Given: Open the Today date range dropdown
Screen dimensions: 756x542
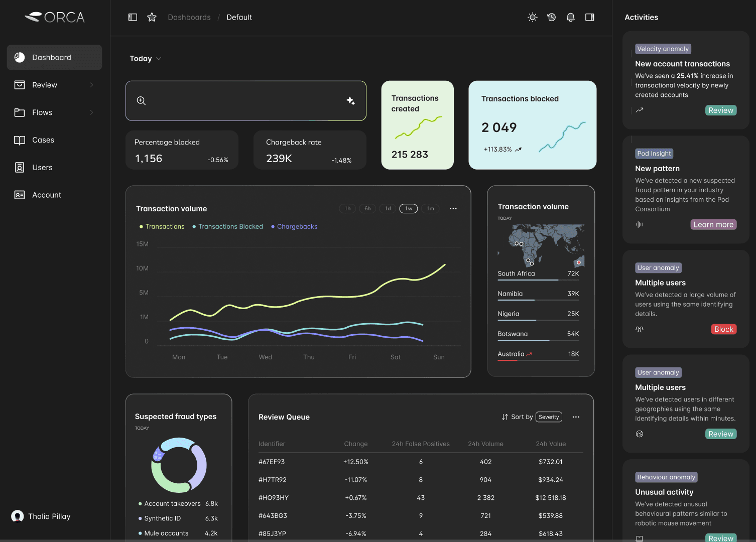Looking at the screenshot, I should click(x=145, y=58).
